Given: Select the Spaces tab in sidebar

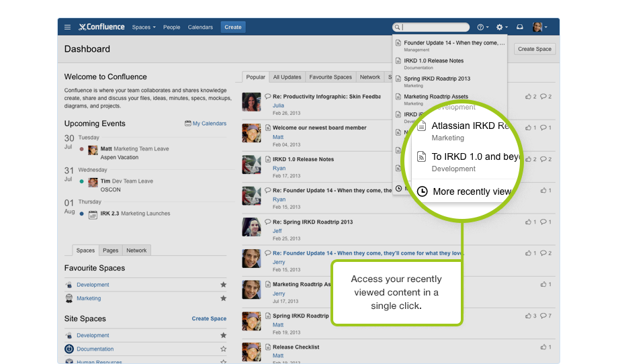Looking at the screenshot, I should (x=85, y=250).
